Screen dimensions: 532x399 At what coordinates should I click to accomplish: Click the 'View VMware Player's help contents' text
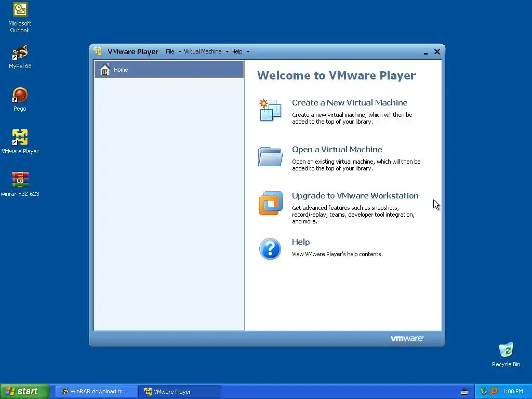(x=337, y=254)
